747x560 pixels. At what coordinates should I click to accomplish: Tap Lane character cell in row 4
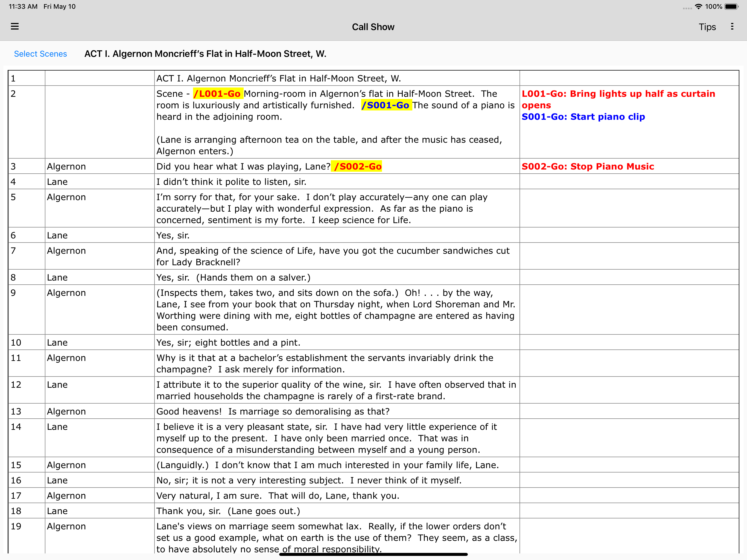click(x=100, y=181)
